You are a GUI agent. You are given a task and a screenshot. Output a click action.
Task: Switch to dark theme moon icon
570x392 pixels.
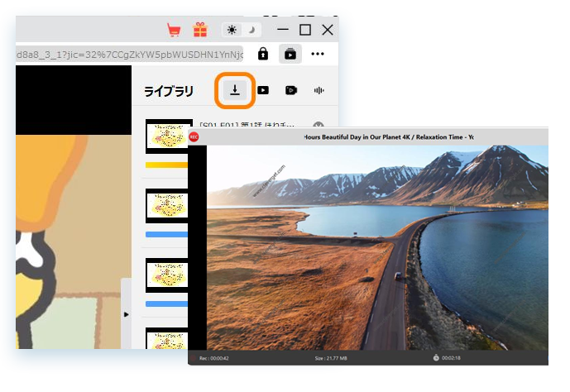click(x=251, y=30)
